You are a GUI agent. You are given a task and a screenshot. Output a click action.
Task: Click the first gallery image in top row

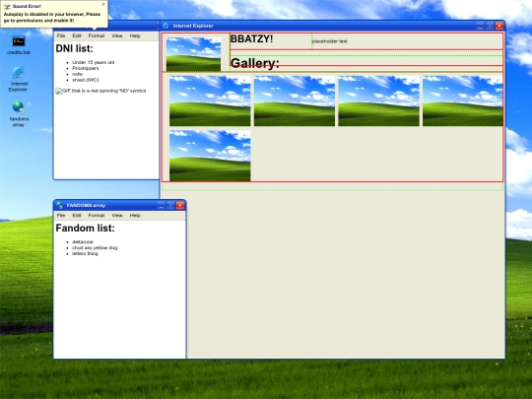(x=210, y=100)
